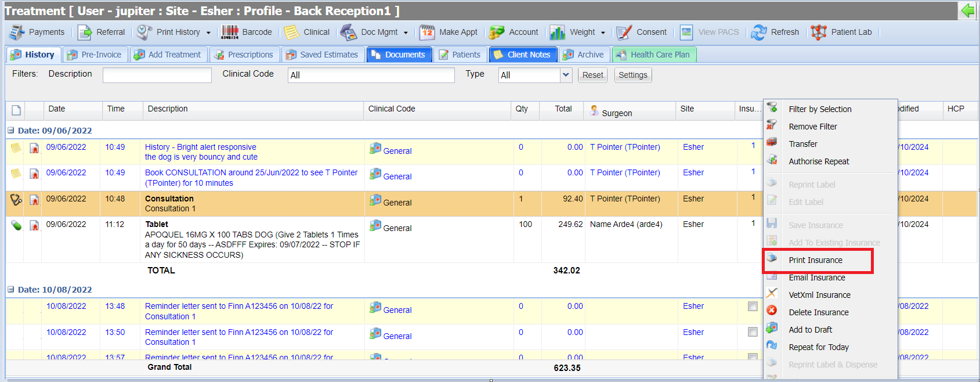Click the Consent pen icon

pyautogui.click(x=624, y=32)
